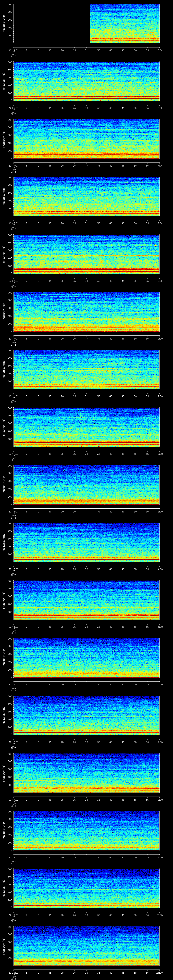Open the spectrogram panel beginning at 22:05:00
The width and height of the screenshot is (173, 980).
point(87,81)
